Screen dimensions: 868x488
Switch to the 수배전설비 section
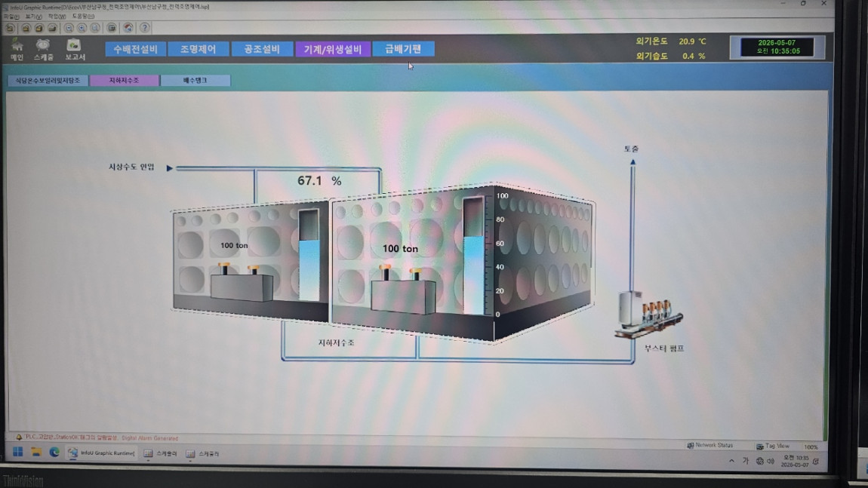[136, 49]
